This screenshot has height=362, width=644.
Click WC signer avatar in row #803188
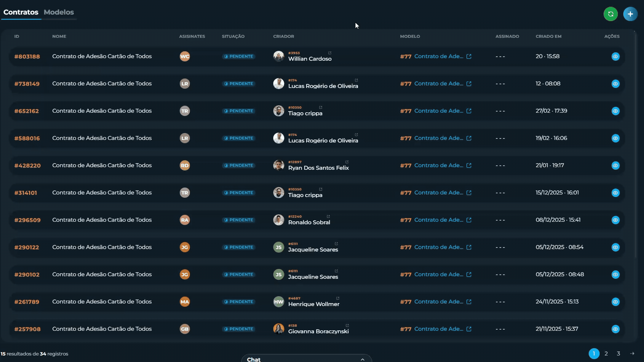(x=185, y=56)
